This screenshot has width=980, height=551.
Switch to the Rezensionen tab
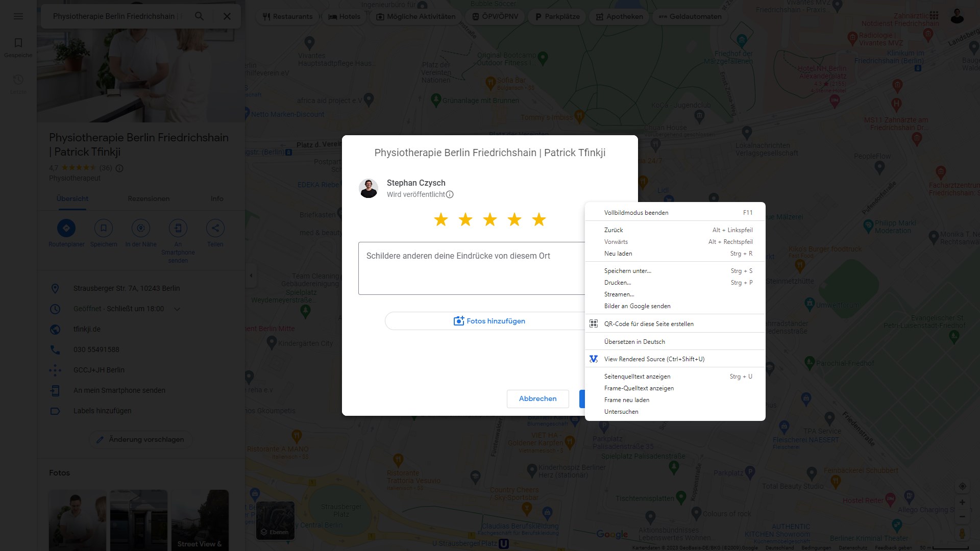[149, 198]
